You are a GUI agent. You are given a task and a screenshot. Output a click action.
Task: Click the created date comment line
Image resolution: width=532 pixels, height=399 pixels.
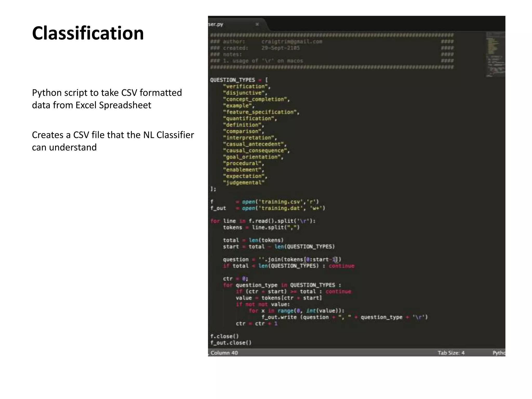(332, 48)
